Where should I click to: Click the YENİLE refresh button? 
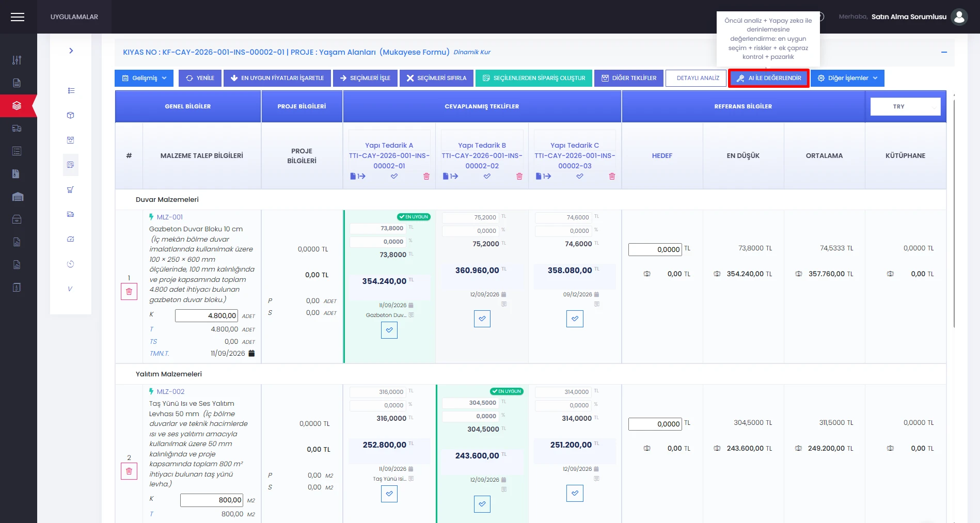pos(200,78)
